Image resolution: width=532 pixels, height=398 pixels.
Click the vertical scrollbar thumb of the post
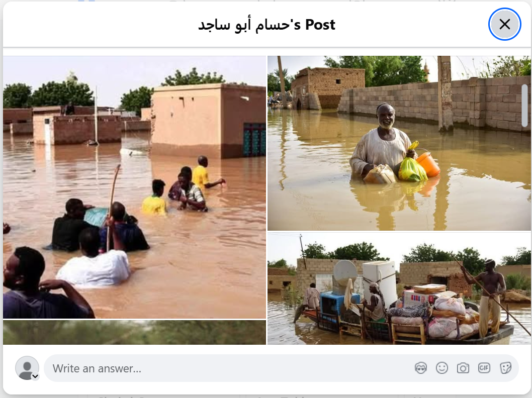click(524, 106)
